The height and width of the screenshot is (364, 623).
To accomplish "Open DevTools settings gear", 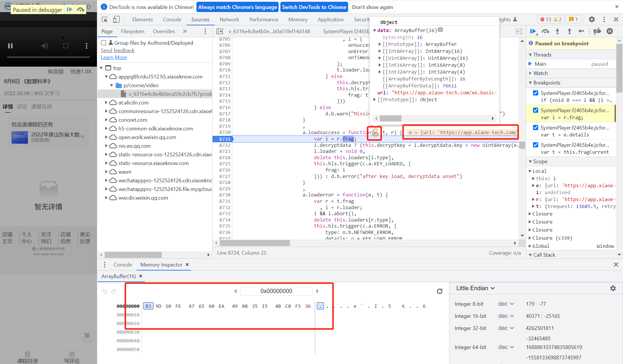I will pos(592,20).
